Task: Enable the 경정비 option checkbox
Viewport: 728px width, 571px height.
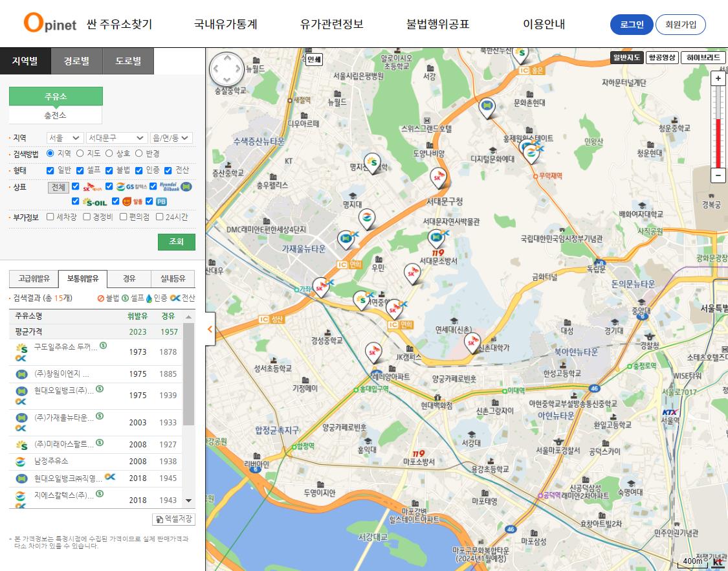Action: [x=87, y=216]
